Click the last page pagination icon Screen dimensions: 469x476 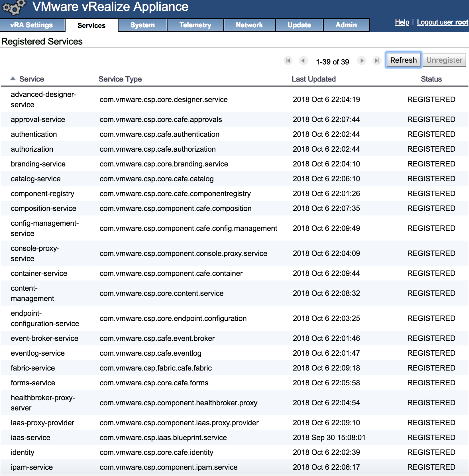tap(377, 61)
